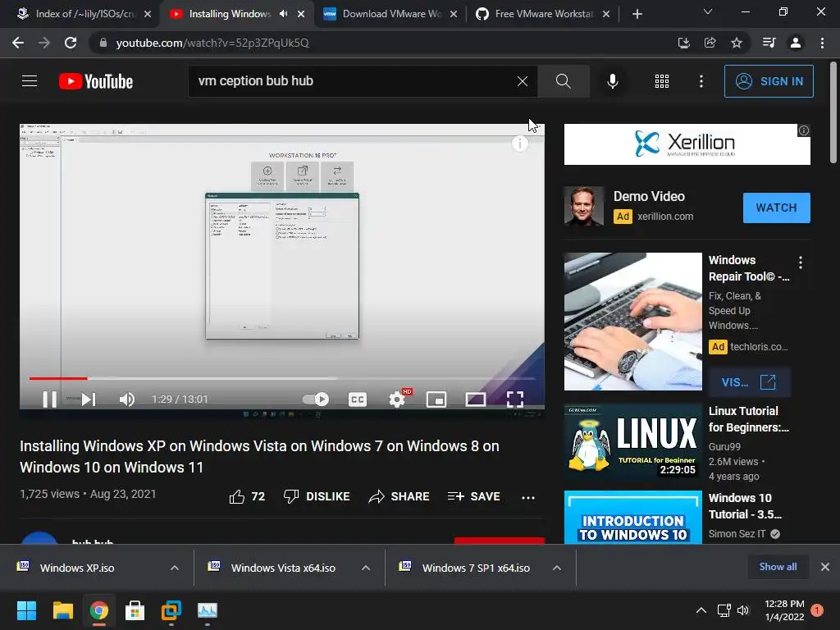This screenshot has width=840, height=630.
Task: Open Chrome profile avatar menu
Action: 796,43
